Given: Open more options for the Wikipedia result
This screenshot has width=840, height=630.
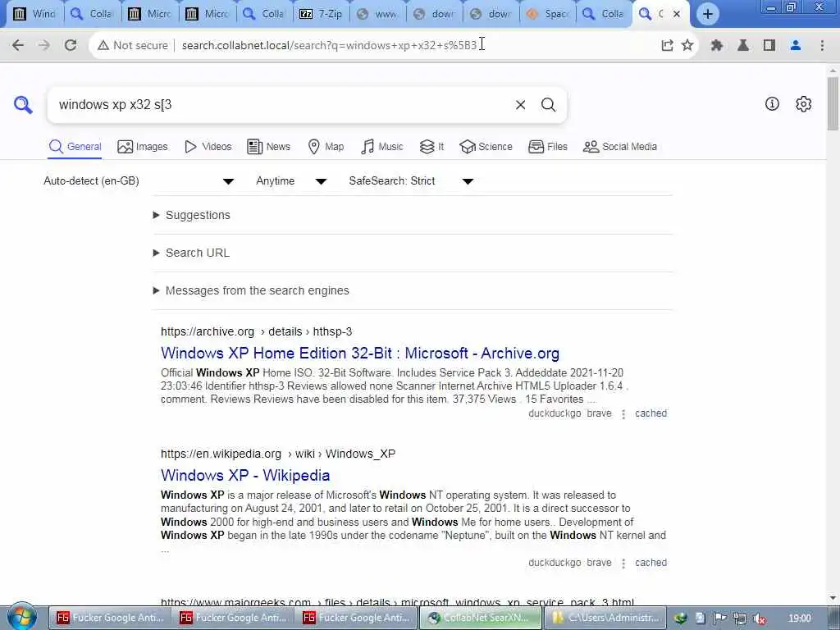Looking at the screenshot, I should 623,564.
